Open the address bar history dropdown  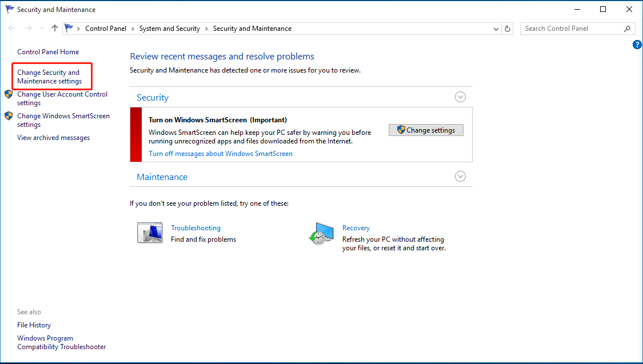496,29
